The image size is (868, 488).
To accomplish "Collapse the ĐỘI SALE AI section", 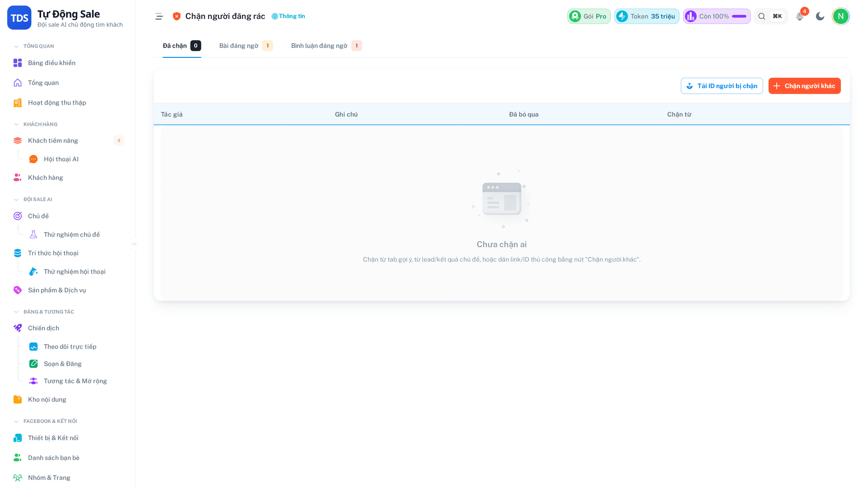I will (x=16, y=199).
